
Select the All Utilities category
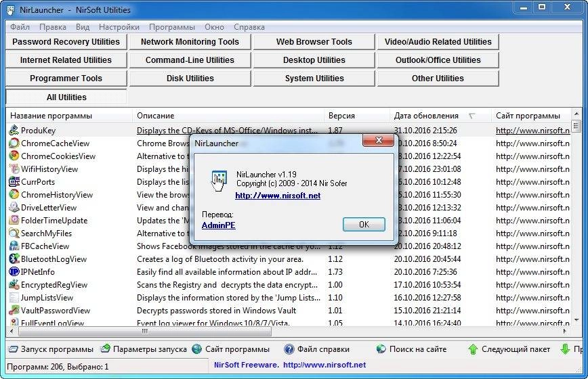(x=66, y=97)
